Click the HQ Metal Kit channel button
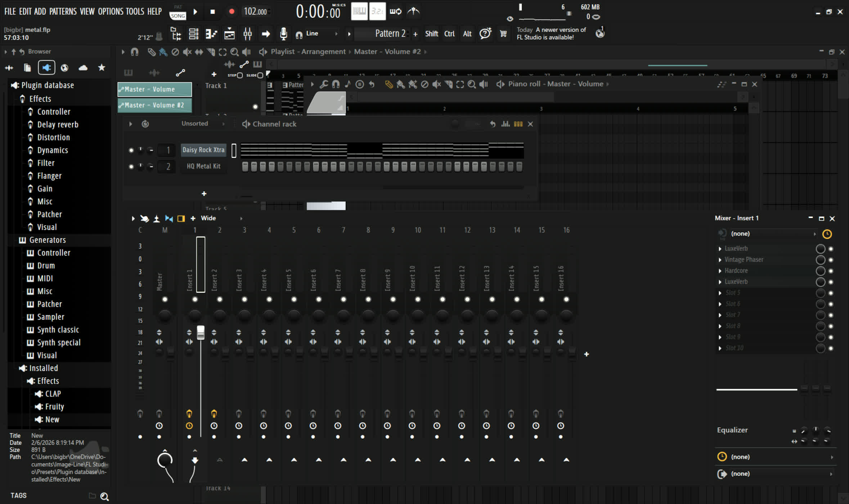This screenshot has height=504, width=849. tap(203, 166)
